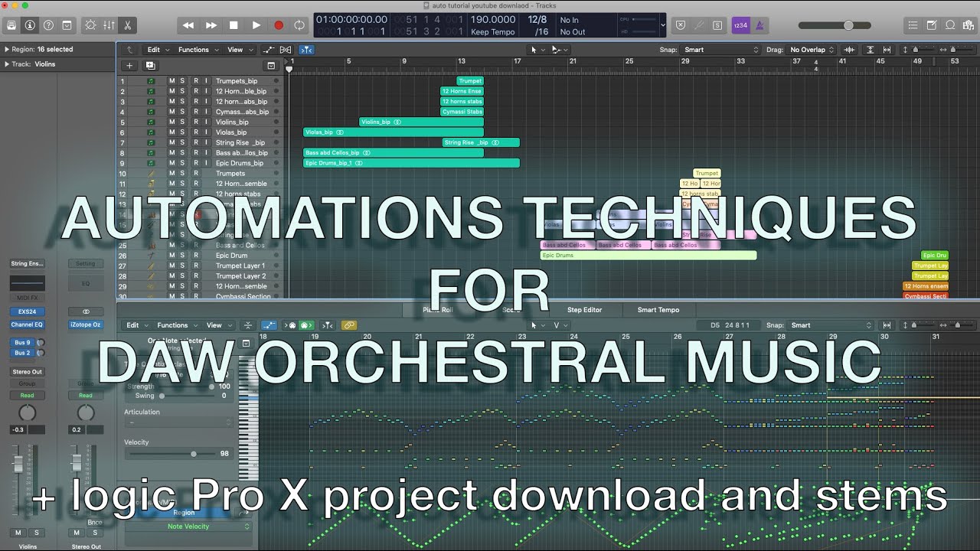
Task: Toggle vertical auto zoom icon
Action: [x=871, y=50]
